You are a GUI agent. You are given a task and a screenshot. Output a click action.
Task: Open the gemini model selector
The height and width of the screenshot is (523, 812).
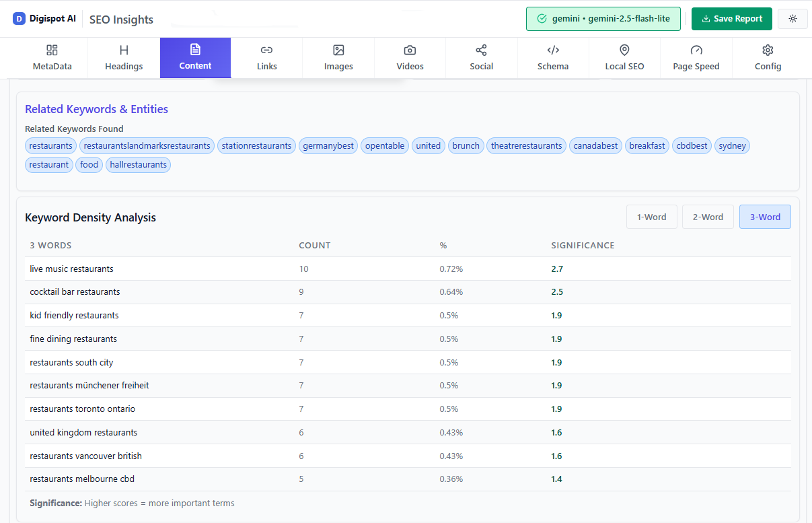(x=603, y=18)
